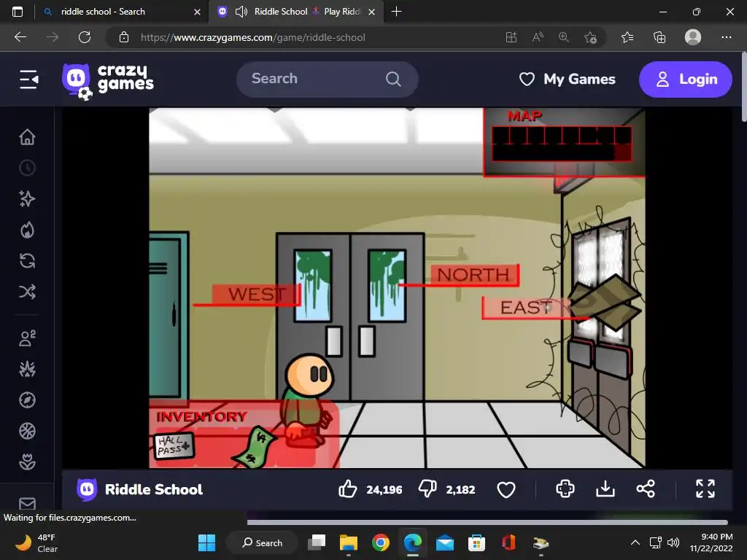Click the horizontal scrollbar under the game
This screenshot has width=747, height=560.
487,522
